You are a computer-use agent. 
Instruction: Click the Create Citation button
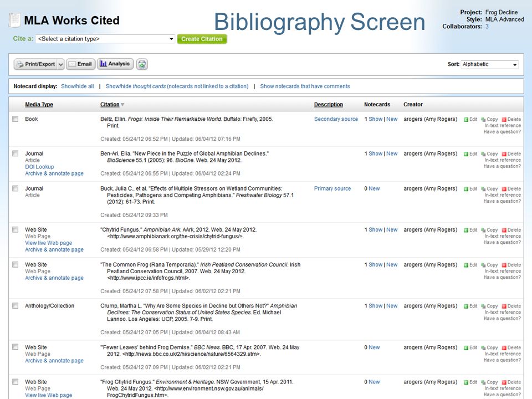[x=202, y=39]
